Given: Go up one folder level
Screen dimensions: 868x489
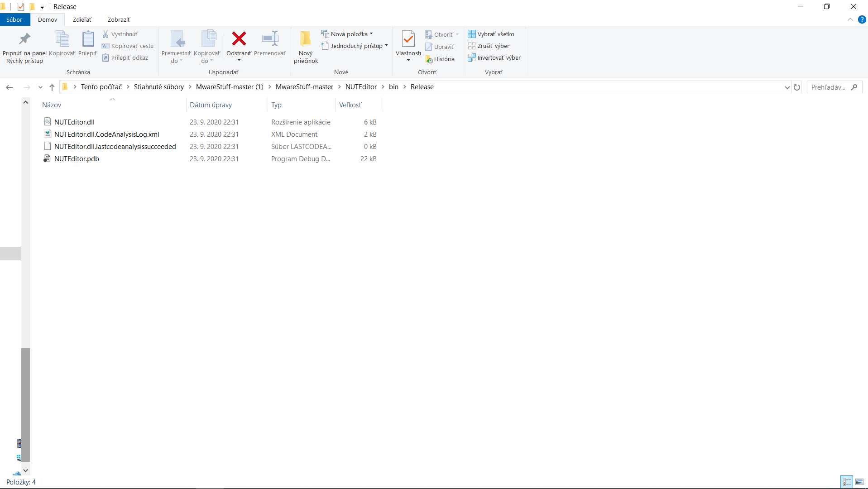Looking at the screenshot, I should tap(52, 87).
